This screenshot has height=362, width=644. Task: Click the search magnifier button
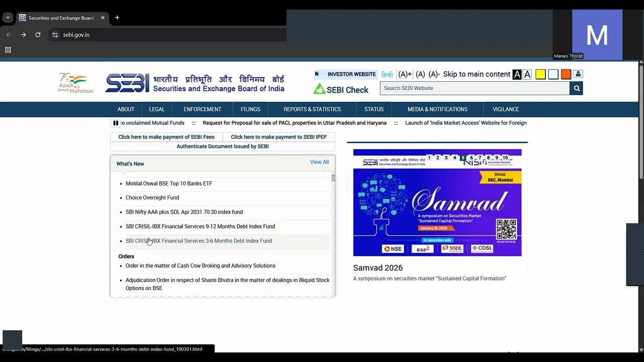tap(577, 88)
